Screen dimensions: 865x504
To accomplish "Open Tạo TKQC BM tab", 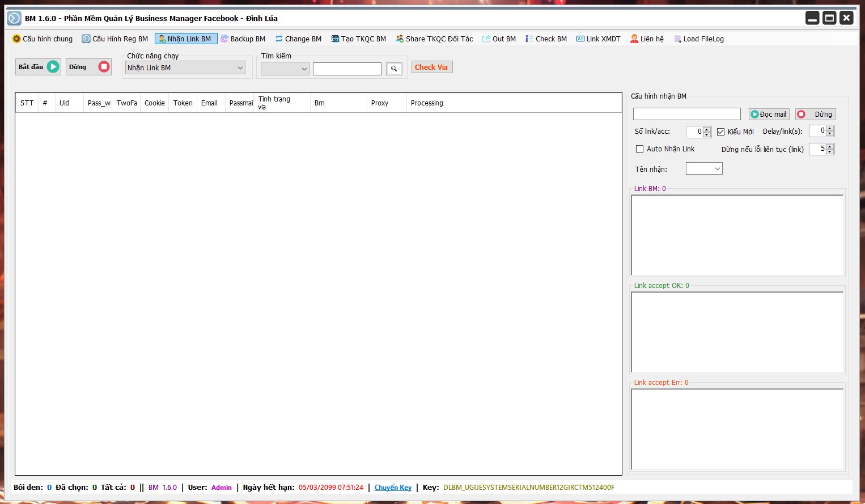I will [359, 39].
